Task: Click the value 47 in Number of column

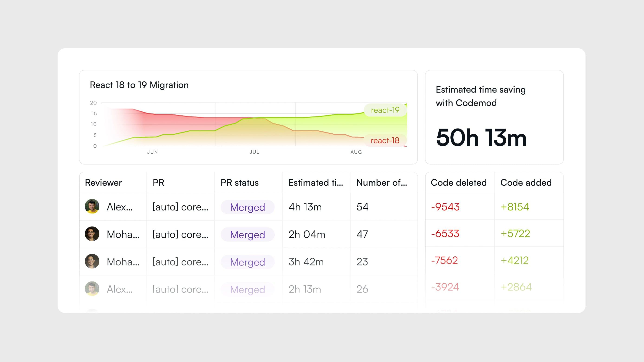Action: pos(362,234)
